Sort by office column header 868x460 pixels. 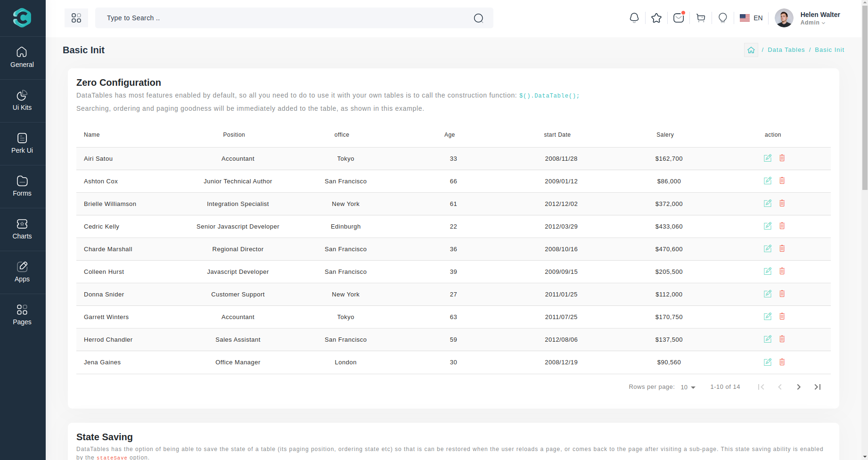coord(342,135)
